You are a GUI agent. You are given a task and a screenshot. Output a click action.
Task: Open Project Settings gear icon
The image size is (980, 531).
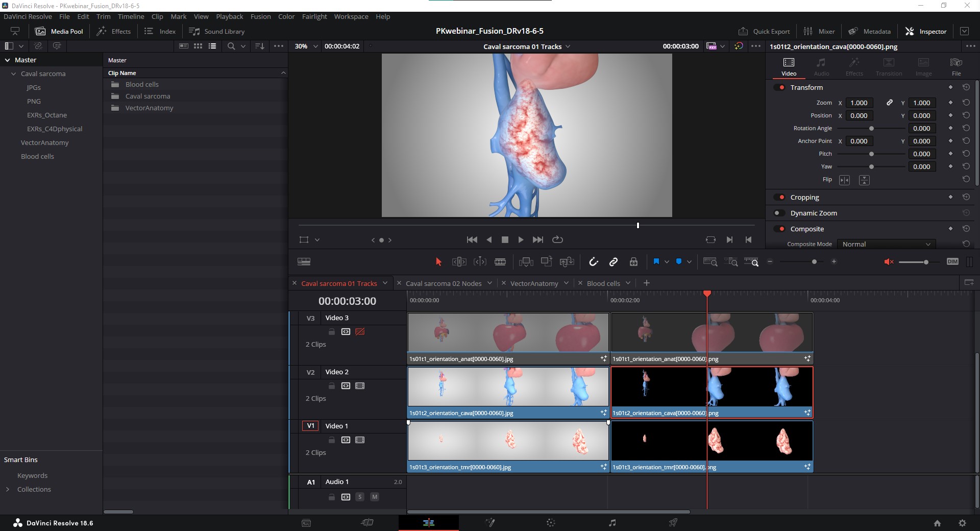tap(962, 523)
